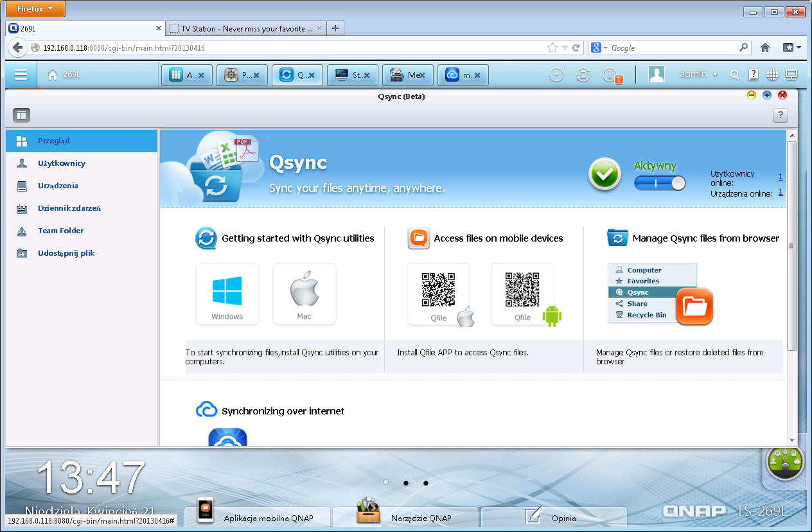The width and height of the screenshot is (812, 532).
Task: Open Qsync help question mark button
Action: pyautogui.click(x=780, y=115)
